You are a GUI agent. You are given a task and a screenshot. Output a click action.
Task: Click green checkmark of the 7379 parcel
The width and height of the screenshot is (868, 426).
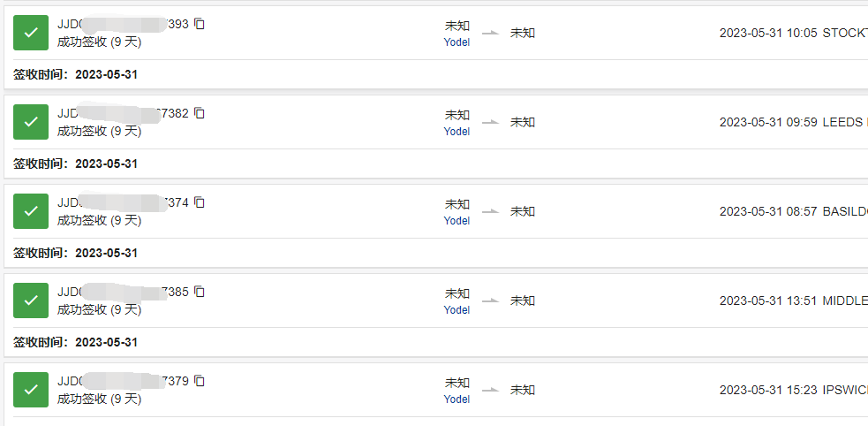coord(31,390)
